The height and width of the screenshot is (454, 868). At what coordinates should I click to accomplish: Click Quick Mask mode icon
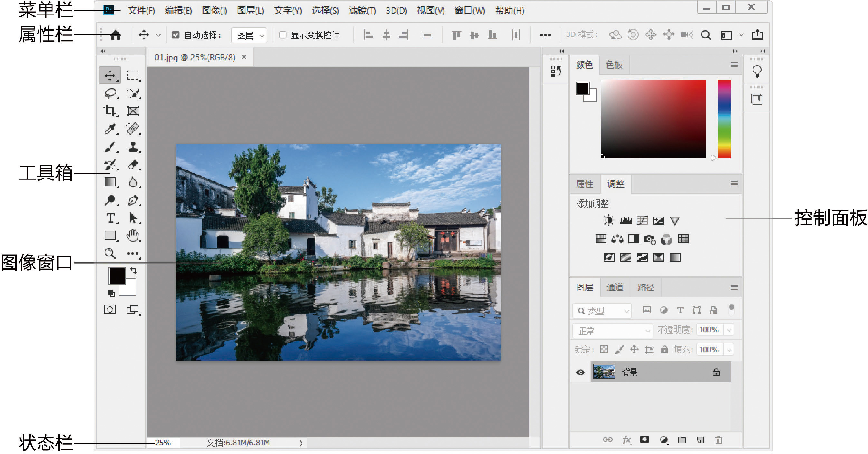[x=110, y=309]
